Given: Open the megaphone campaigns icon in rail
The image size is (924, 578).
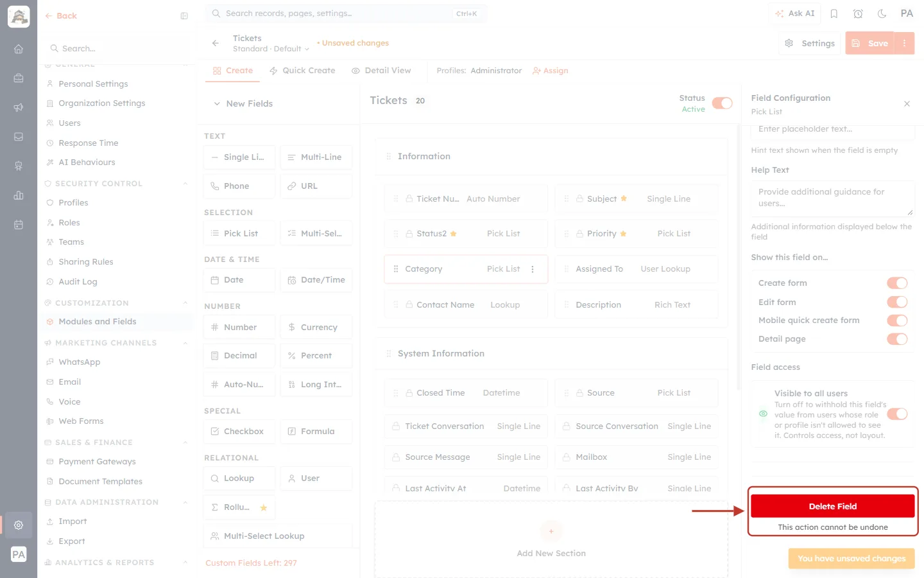Looking at the screenshot, I should tap(19, 107).
